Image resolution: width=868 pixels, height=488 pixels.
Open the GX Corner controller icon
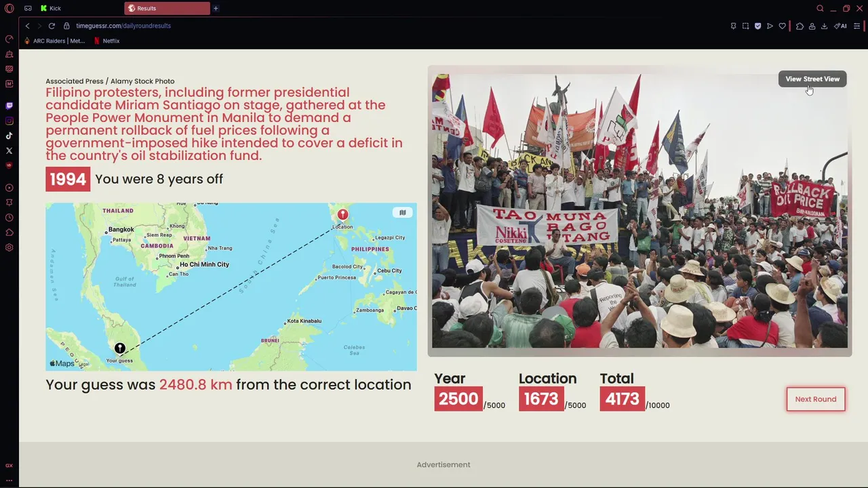click(x=28, y=8)
